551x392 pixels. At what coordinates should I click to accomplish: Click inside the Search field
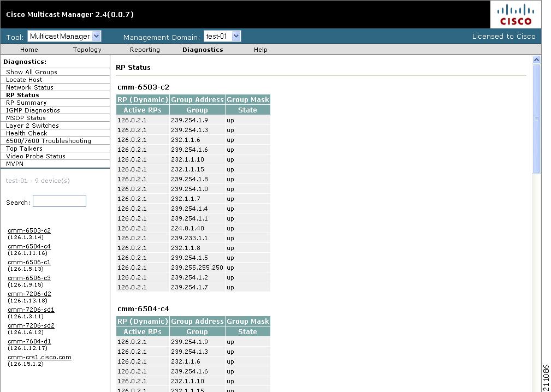[x=59, y=201]
